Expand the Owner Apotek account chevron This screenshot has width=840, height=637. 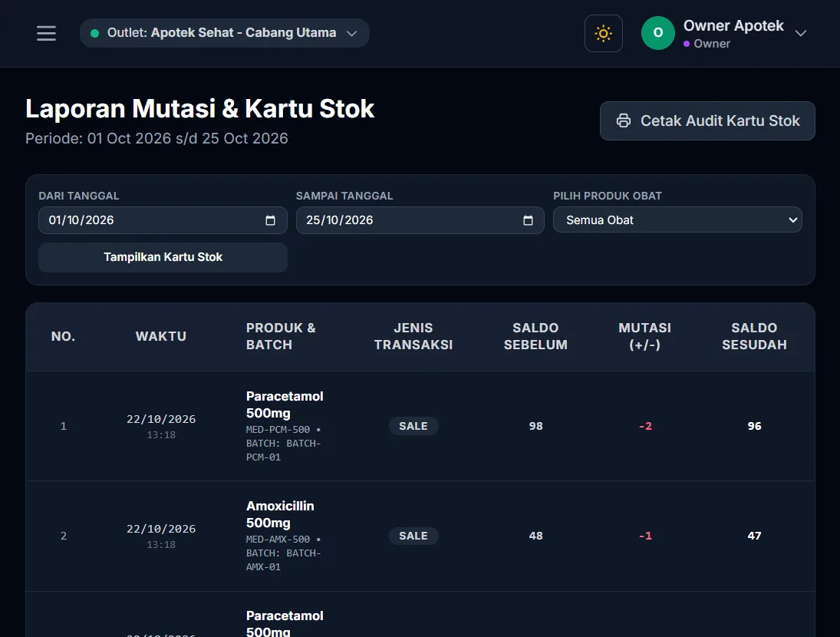(x=800, y=33)
